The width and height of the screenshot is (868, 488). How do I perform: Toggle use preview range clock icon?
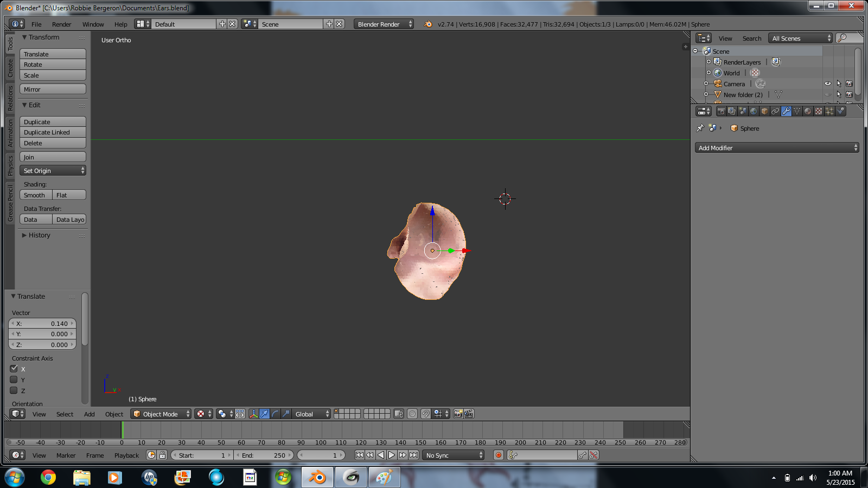[x=151, y=455]
